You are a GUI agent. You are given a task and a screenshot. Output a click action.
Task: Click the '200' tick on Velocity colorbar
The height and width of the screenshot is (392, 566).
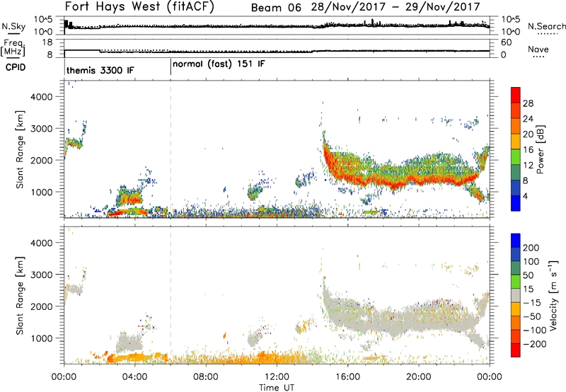[531, 248]
